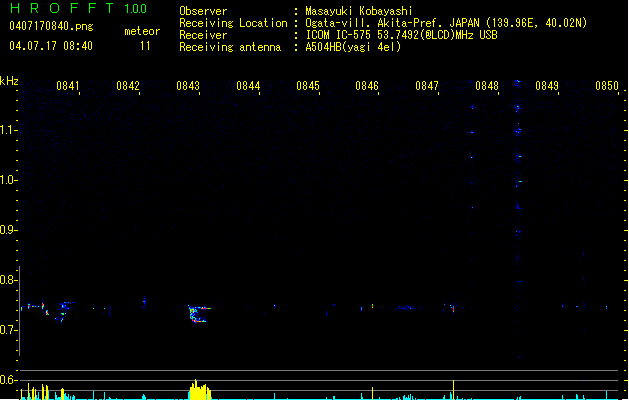
Task: Click the large meteor echo near 0843
Action: pos(199,314)
